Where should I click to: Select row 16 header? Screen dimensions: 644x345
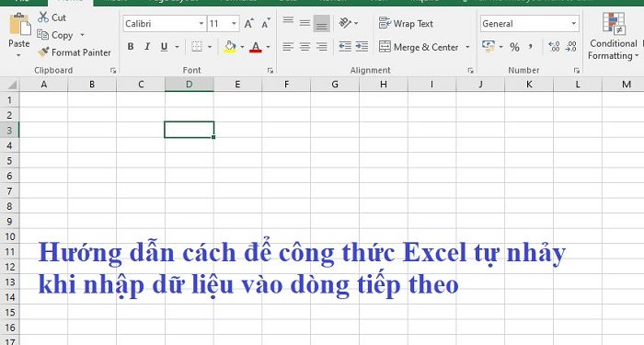(9, 328)
